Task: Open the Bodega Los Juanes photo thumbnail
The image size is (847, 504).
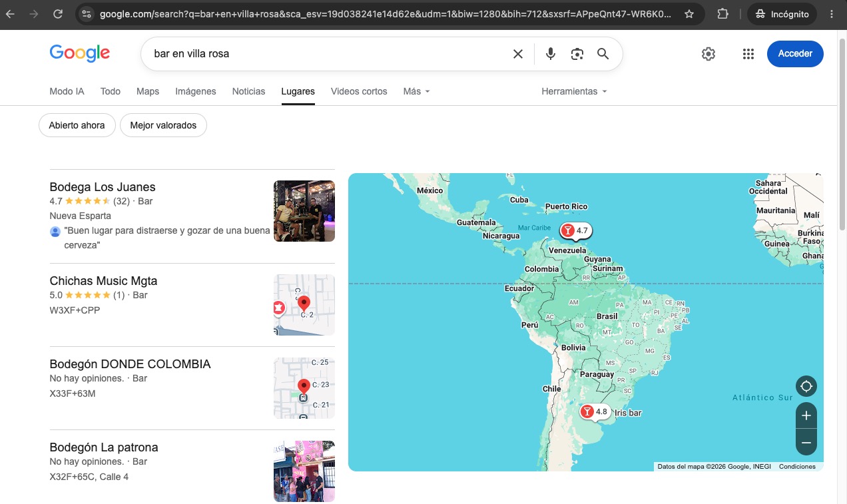Action: tap(304, 211)
